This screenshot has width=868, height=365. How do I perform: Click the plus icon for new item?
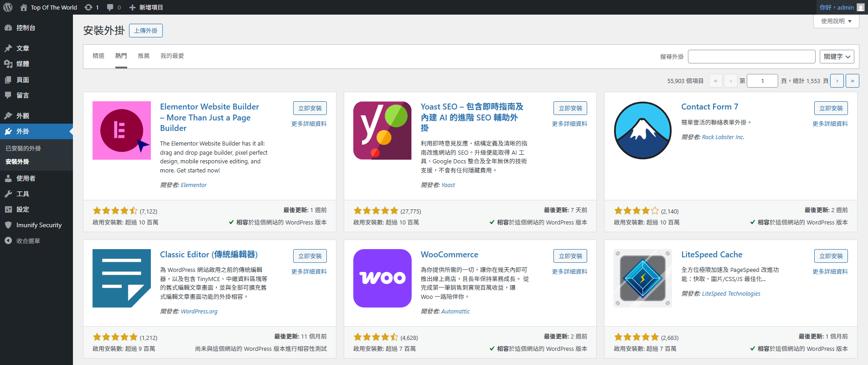click(132, 7)
